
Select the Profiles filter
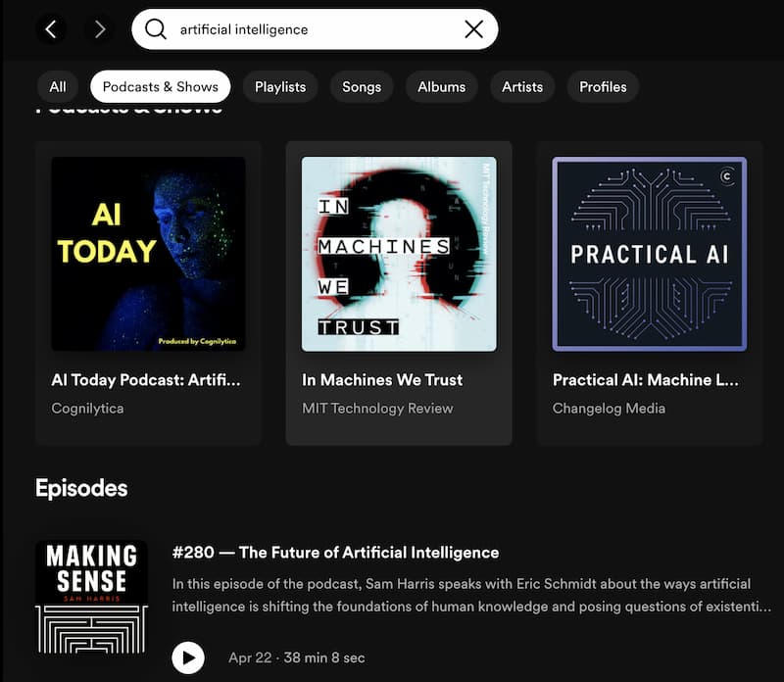603,86
